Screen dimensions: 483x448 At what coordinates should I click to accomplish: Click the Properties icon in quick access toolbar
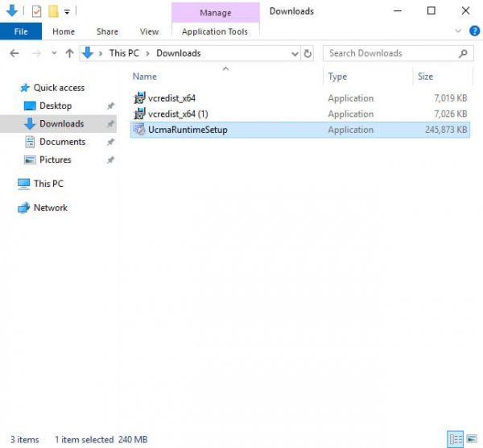[37, 12]
